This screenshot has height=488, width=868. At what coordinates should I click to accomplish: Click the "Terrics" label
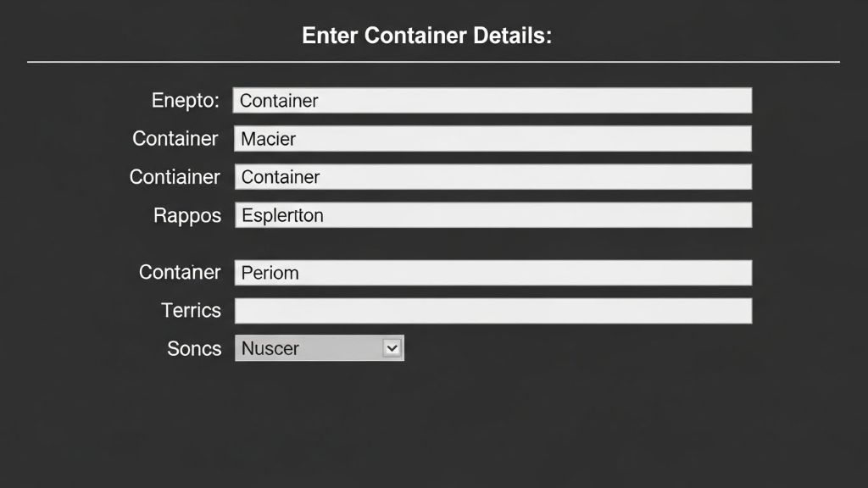pos(191,311)
